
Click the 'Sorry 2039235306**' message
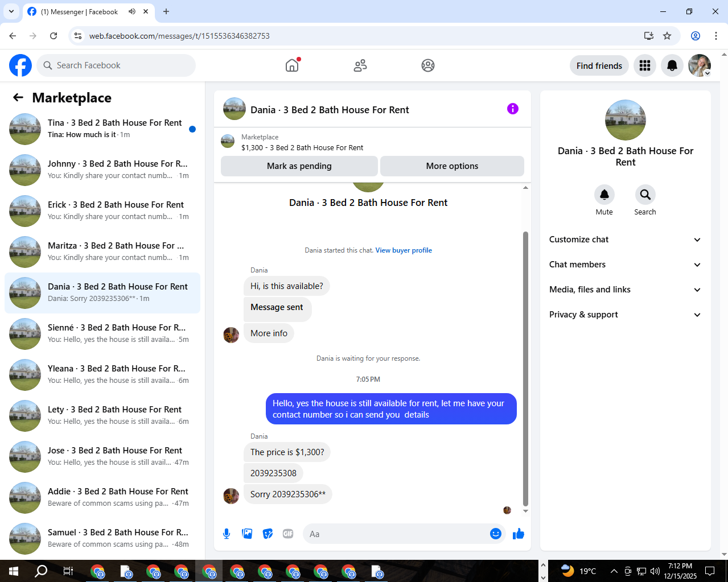[288, 494]
